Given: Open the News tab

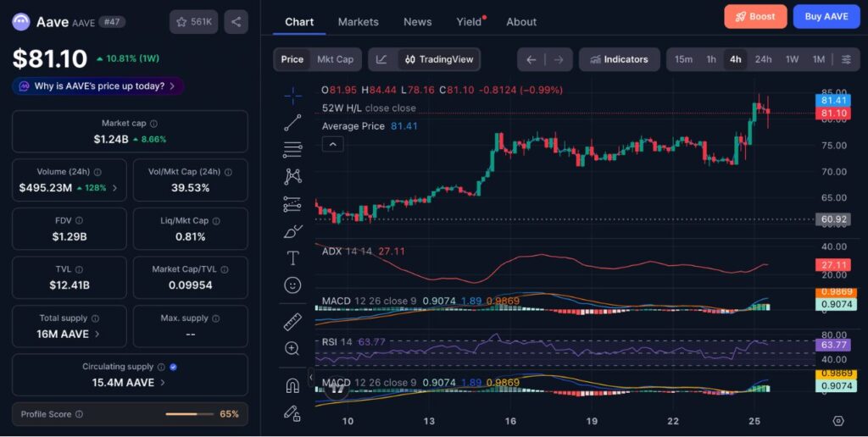Looking at the screenshot, I should [x=417, y=22].
